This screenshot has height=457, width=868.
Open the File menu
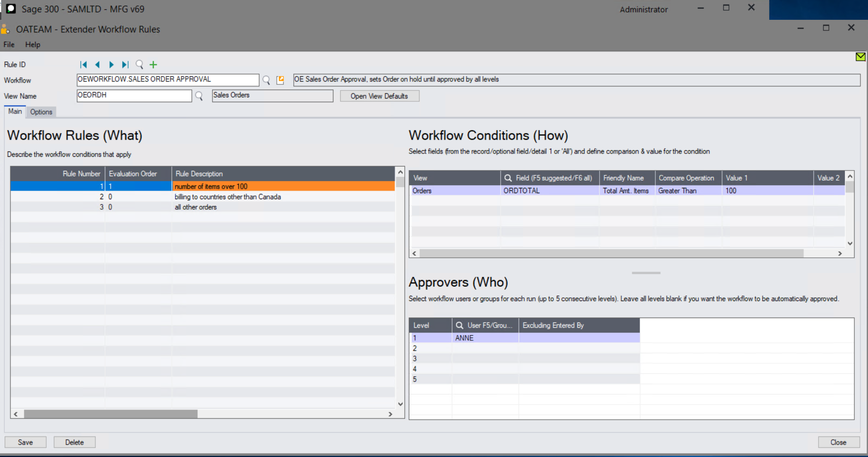(x=8, y=44)
